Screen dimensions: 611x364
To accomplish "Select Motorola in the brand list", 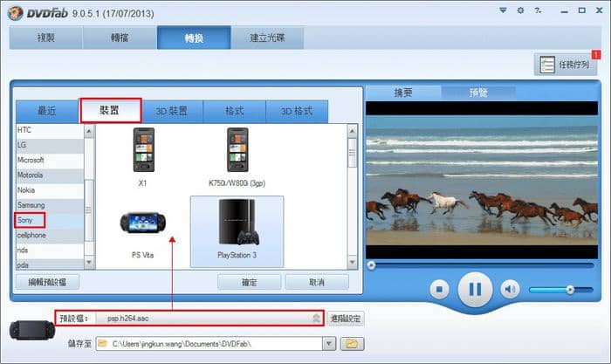I will [50, 175].
